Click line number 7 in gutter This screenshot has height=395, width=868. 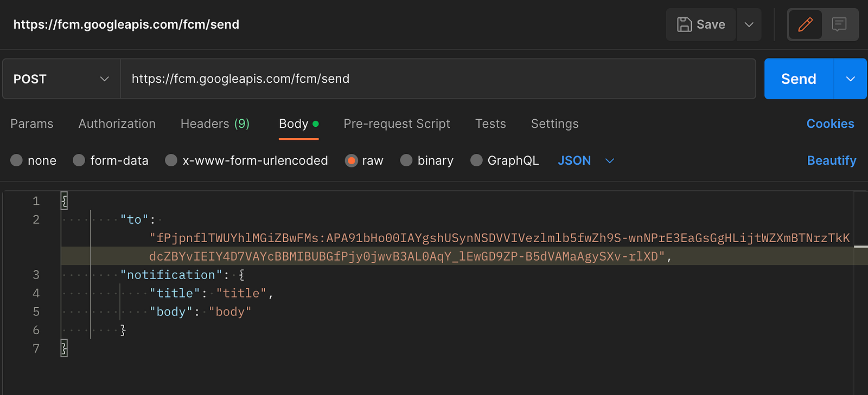[x=36, y=348]
